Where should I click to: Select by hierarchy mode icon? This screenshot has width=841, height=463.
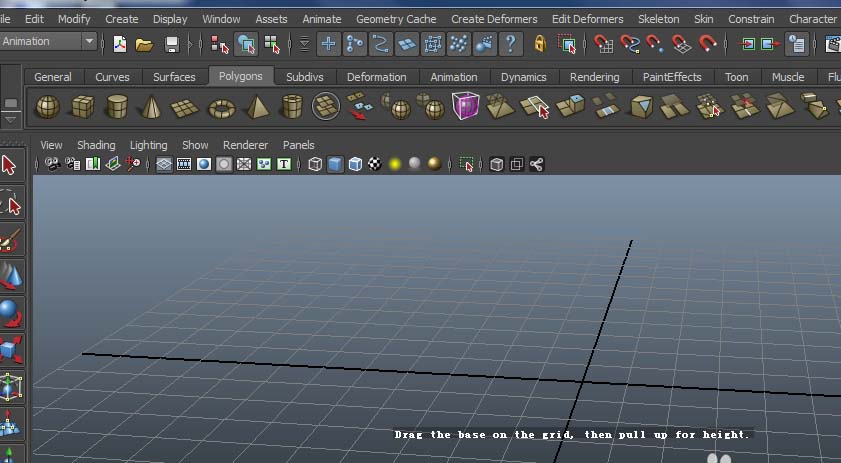point(219,45)
